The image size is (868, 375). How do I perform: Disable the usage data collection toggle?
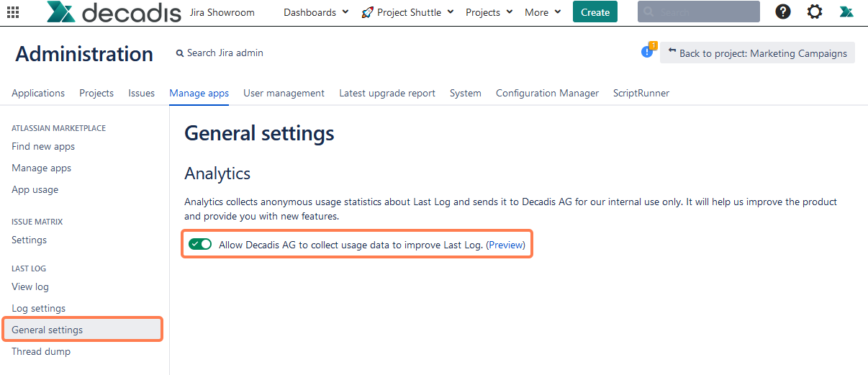click(200, 245)
